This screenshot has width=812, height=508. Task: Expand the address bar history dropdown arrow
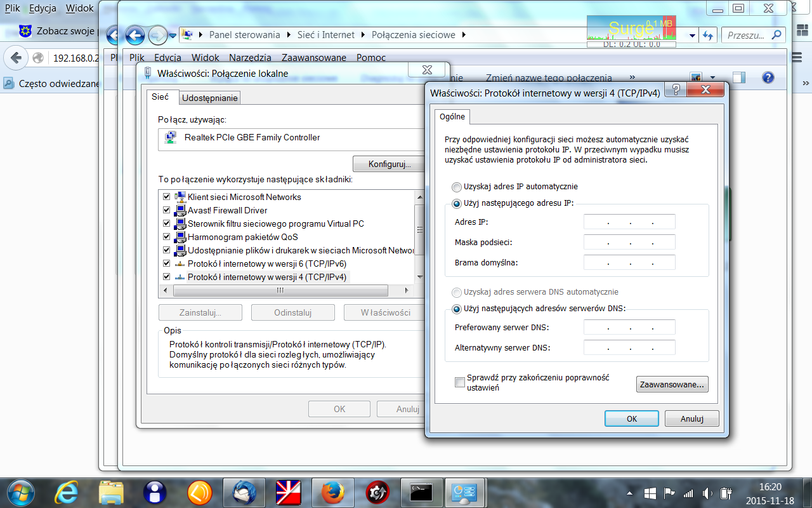click(692, 36)
